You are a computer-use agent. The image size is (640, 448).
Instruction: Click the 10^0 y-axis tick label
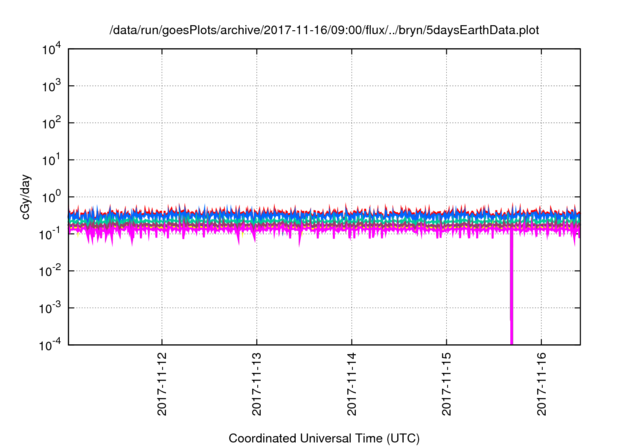tap(51, 197)
